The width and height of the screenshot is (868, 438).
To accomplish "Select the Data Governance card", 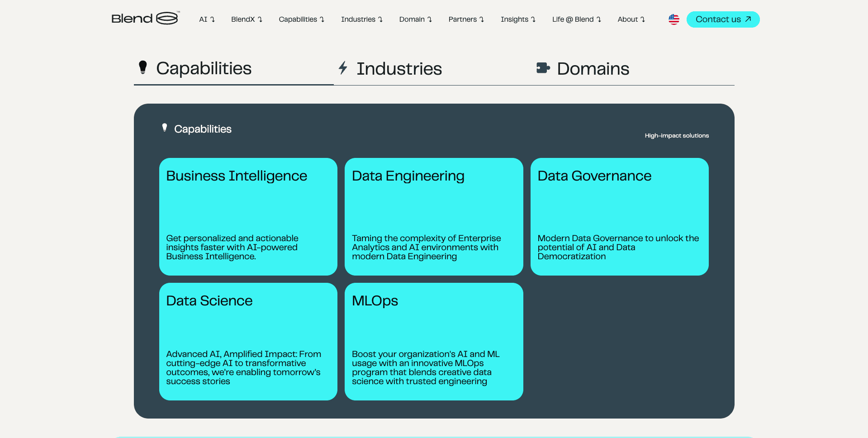I will click(x=619, y=216).
